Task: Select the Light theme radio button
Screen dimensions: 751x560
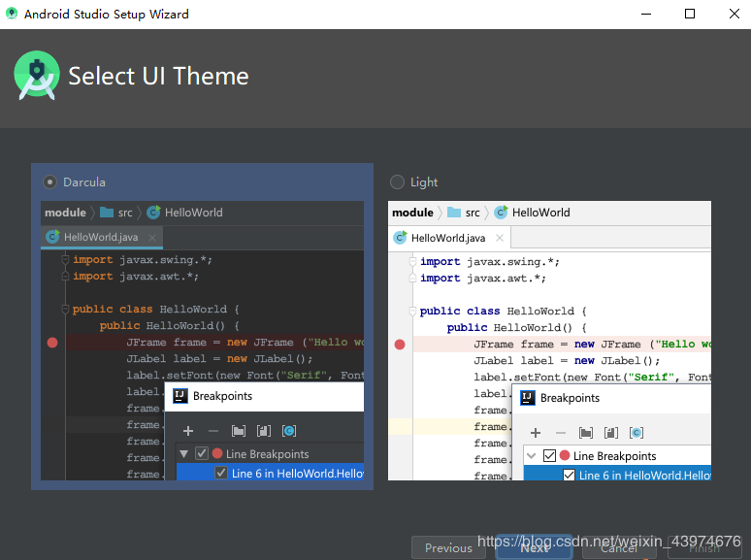Action: click(x=397, y=181)
